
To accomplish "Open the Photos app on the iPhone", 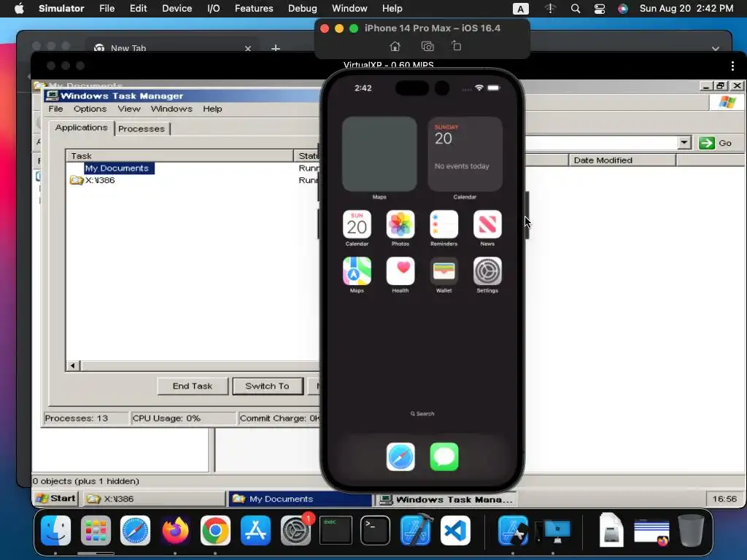I will pyautogui.click(x=400, y=225).
